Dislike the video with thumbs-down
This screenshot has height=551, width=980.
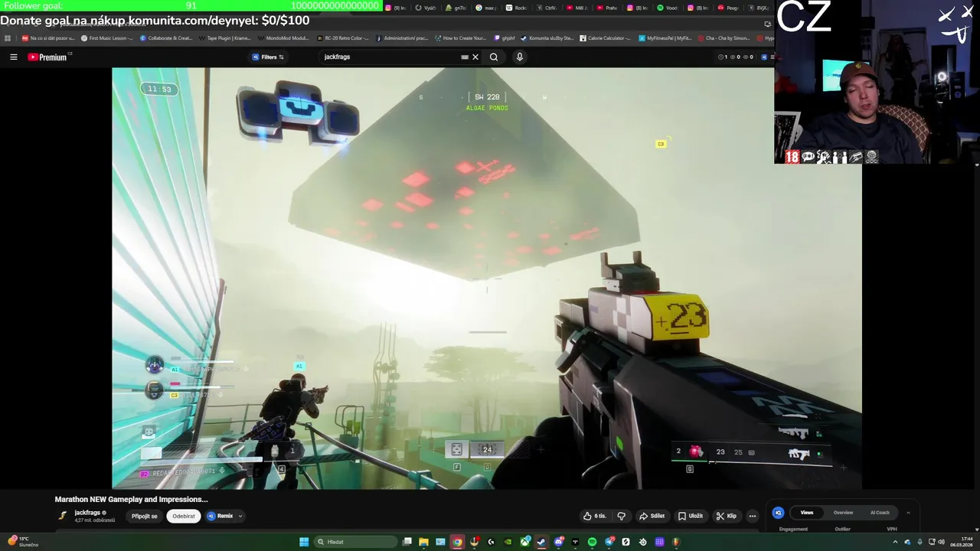[x=622, y=516]
